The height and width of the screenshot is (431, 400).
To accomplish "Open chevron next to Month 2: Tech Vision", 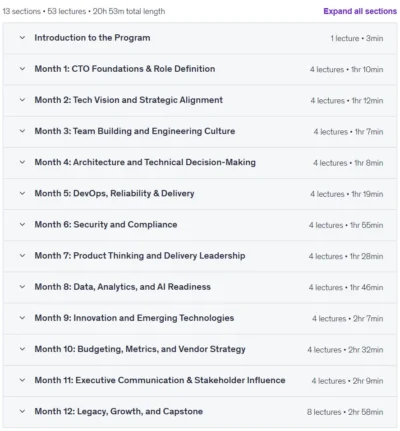I will 22,100.
